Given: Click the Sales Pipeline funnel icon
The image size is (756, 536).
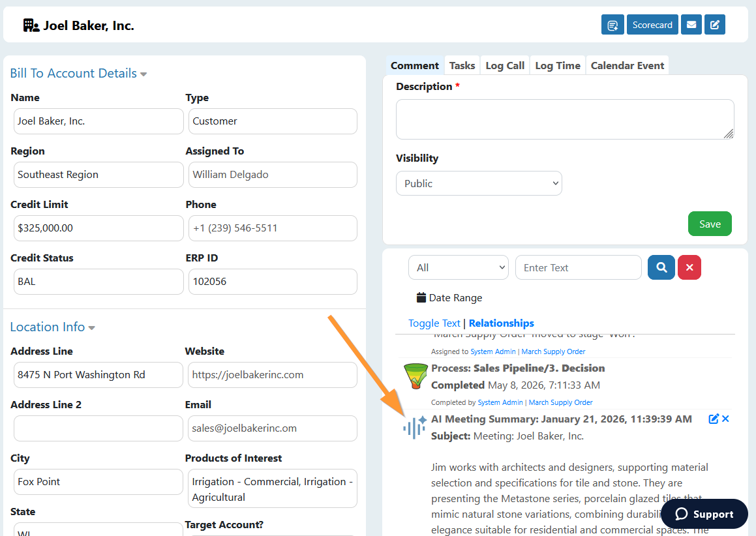Looking at the screenshot, I should [x=415, y=376].
